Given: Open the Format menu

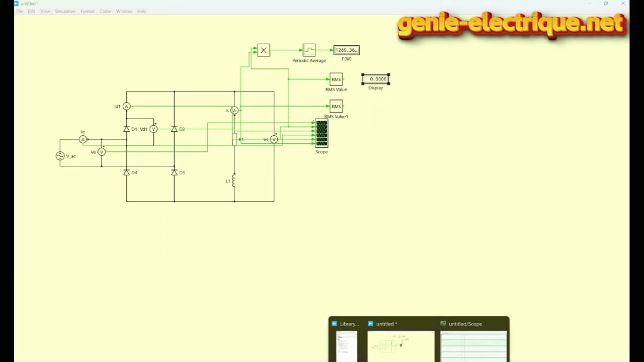Looking at the screenshot, I should pos(87,11).
